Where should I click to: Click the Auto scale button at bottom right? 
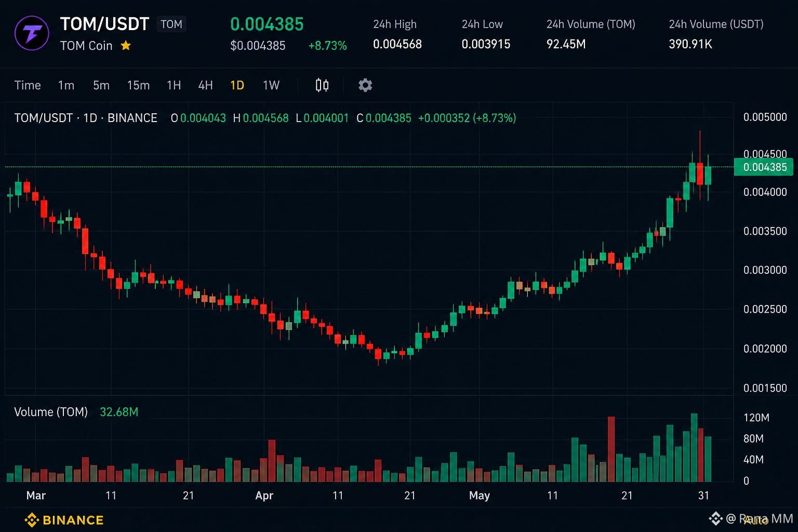point(756,520)
